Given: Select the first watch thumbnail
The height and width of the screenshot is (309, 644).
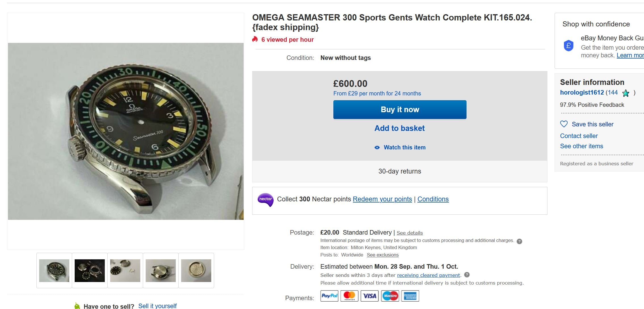Looking at the screenshot, I should pyautogui.click(x=54, y=270).
